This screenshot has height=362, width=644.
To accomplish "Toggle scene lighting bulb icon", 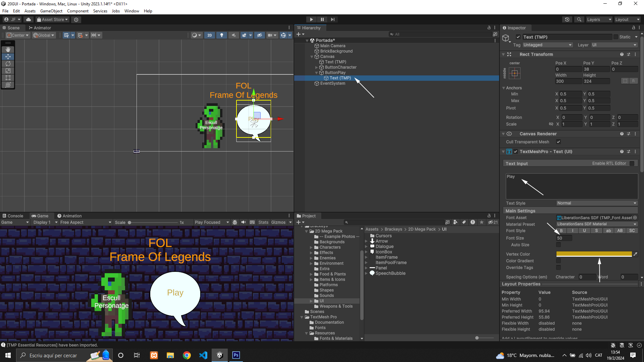I will click(221, 35).
